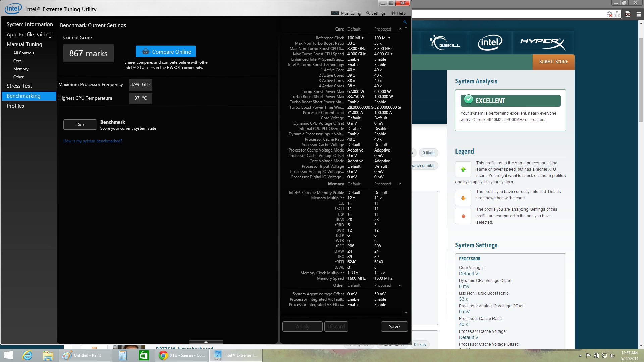This screenshot has height=362, width=644.
Task: Bookmark this page with the star icon
Action: [617, 14]
